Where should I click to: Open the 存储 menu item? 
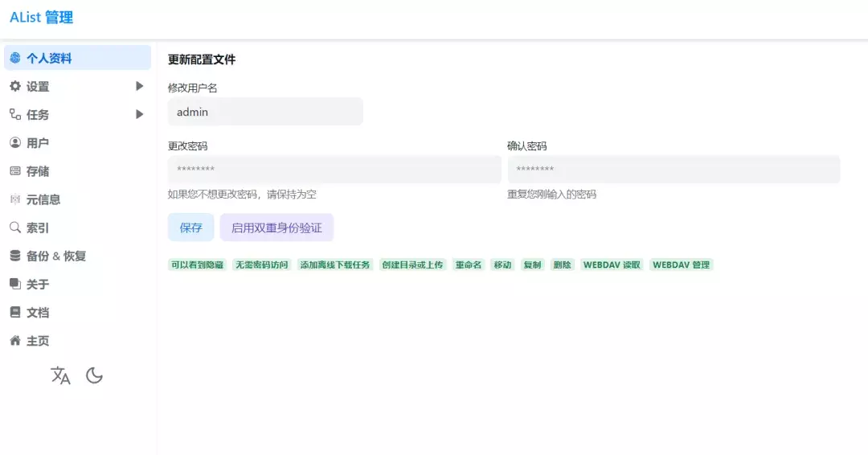tap(77, 170)
